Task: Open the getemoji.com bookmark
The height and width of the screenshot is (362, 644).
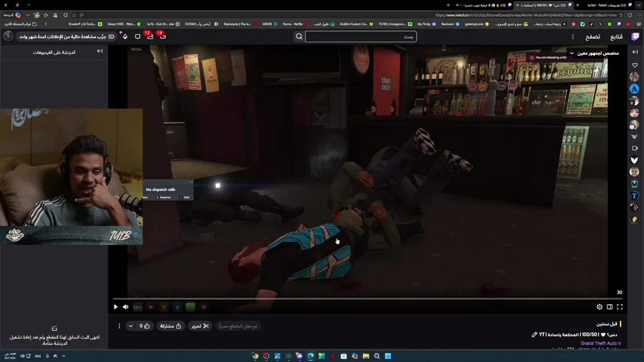Action: [476, 24]
